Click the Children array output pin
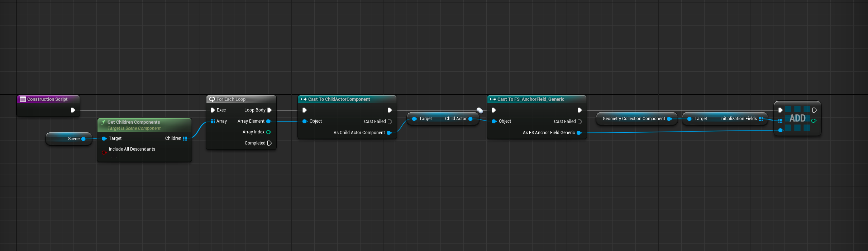 (x=185, y=138)
